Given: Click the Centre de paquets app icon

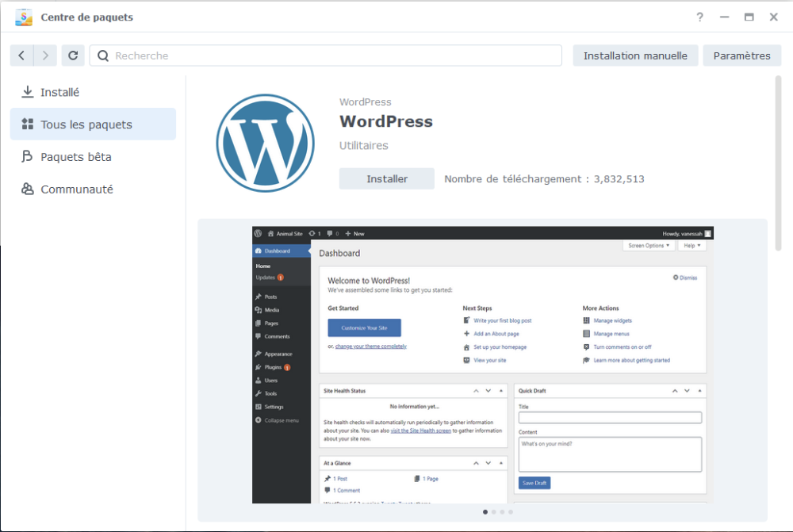Looking at the screenshot, I should [x=24, y=17].
